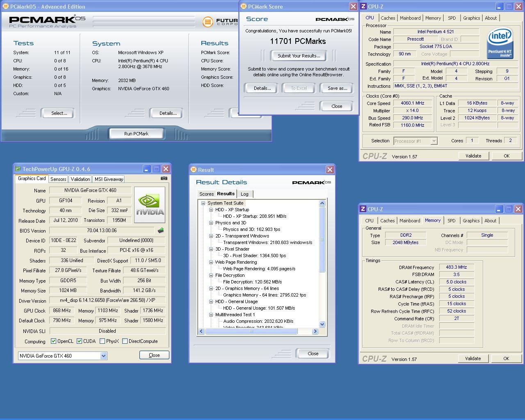
Task: Collapse the Physics and 3D node
Action: 211,223
